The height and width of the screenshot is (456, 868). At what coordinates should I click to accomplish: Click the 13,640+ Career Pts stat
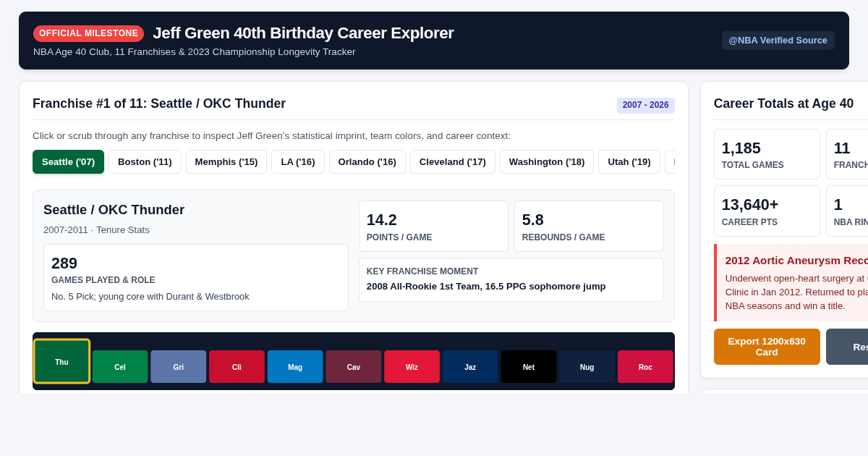pos(767,211)
